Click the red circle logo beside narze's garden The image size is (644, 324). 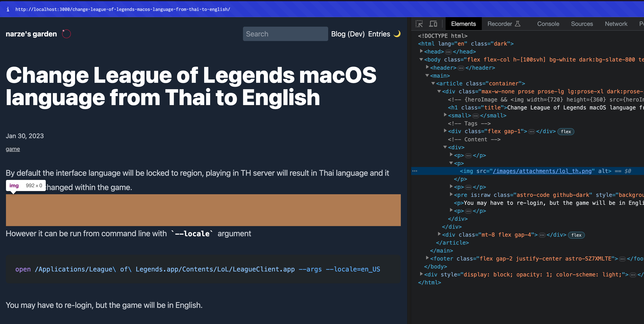[66, 34]
